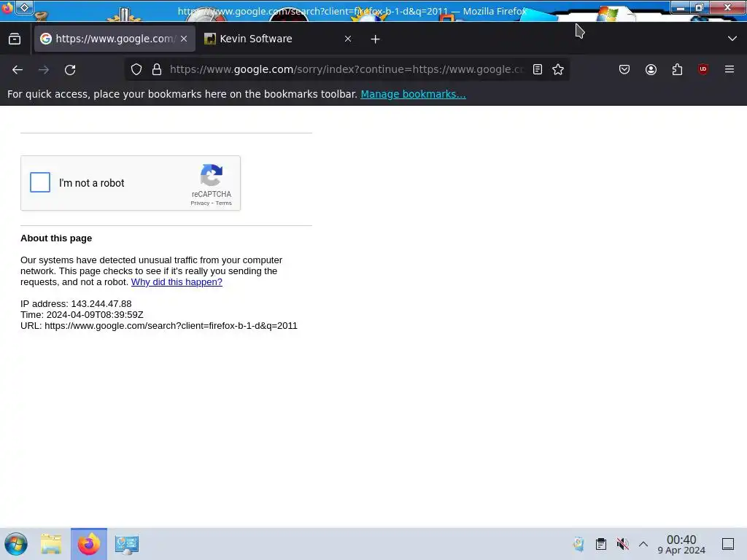Open the Start menu orb
The height and width of the screenshot is (560, 747).
coord(16,544)
